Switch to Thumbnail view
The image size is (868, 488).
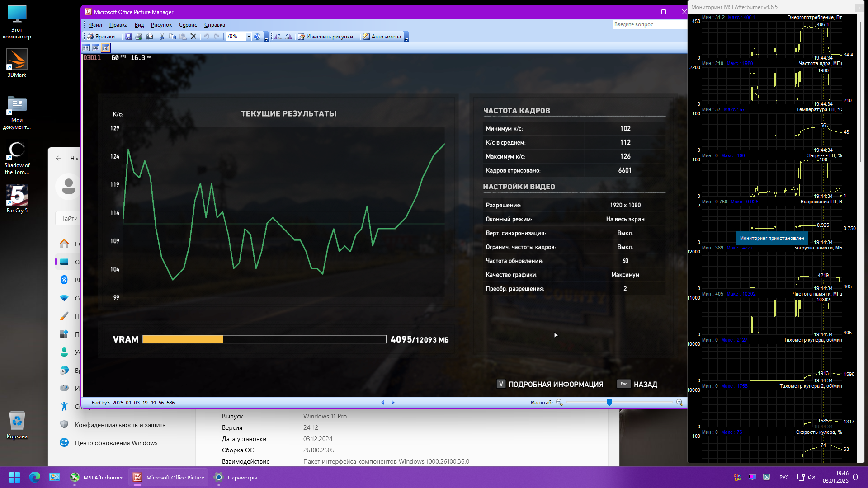(86, 48)
